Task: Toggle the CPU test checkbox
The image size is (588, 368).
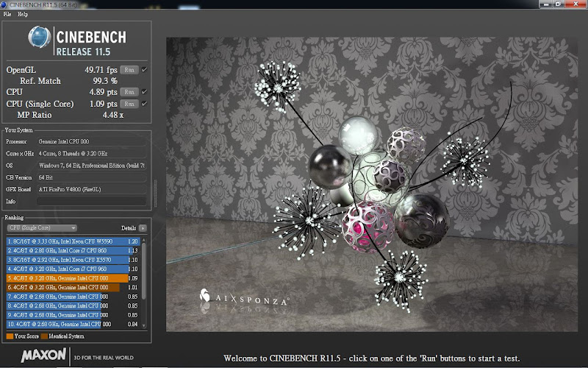Action: 144,91
